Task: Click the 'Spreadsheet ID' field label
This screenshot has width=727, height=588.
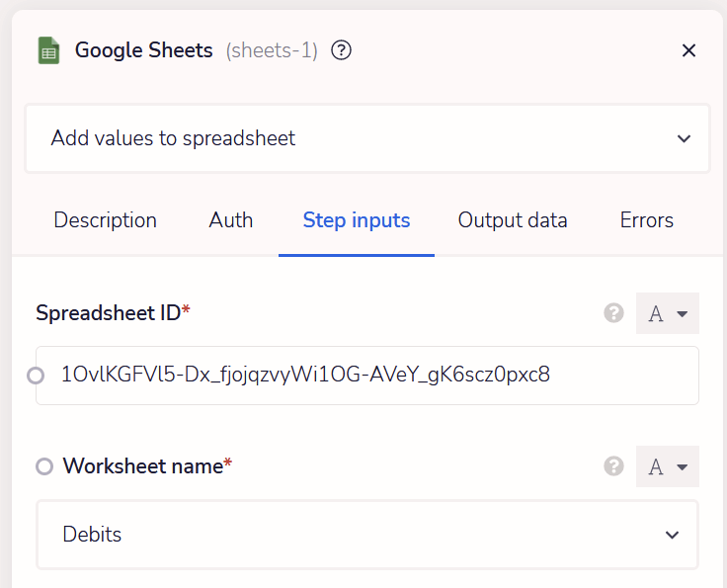Action: [x=109, y=313]
